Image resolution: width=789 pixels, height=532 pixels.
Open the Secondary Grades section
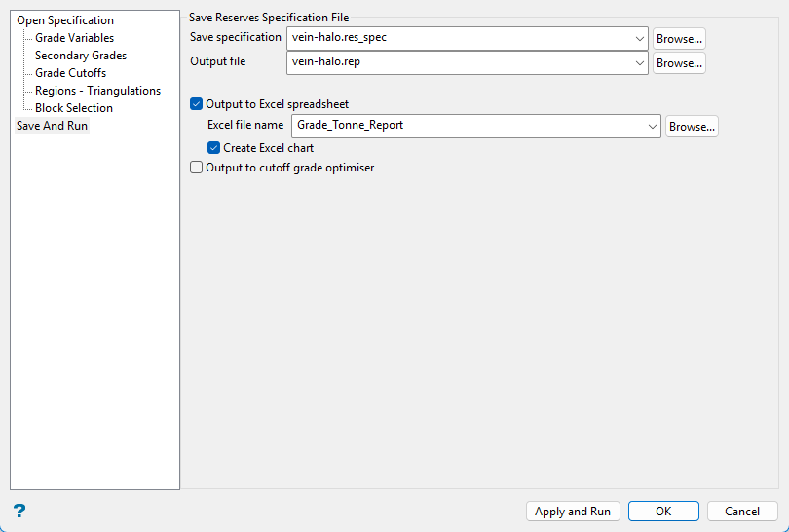click(x=81, y=56)
